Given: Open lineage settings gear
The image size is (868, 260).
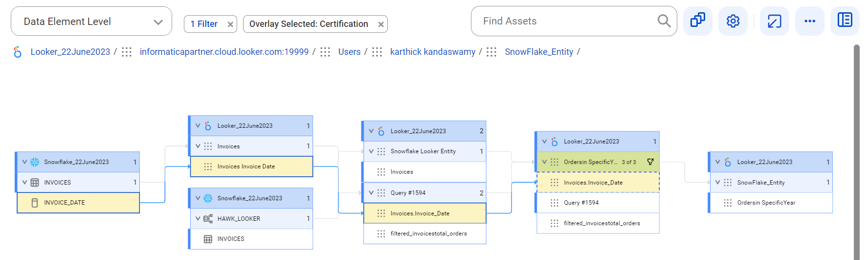Looking at the screenshot, I should click(x=733, y=21).
